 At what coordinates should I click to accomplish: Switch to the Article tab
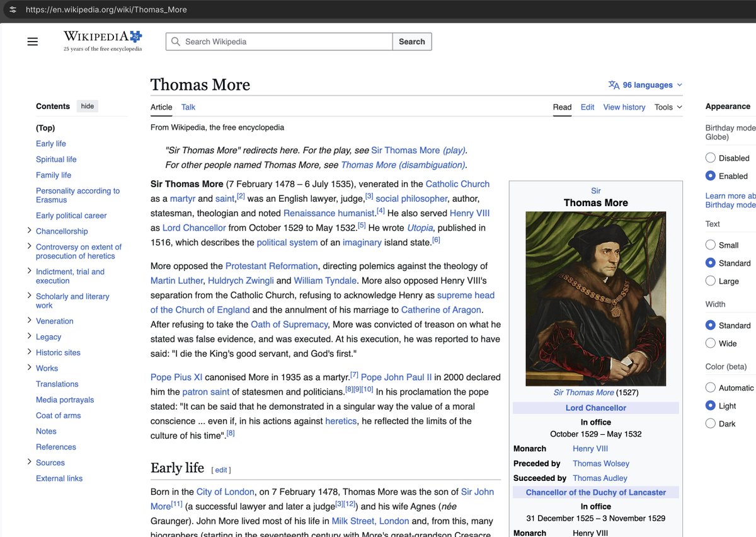[161, 107]
